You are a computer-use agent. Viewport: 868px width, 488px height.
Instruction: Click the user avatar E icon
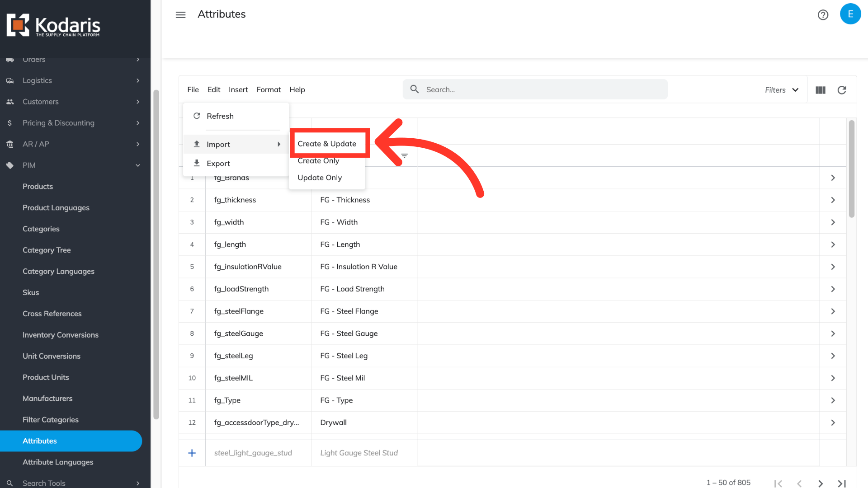click(850, 14)
